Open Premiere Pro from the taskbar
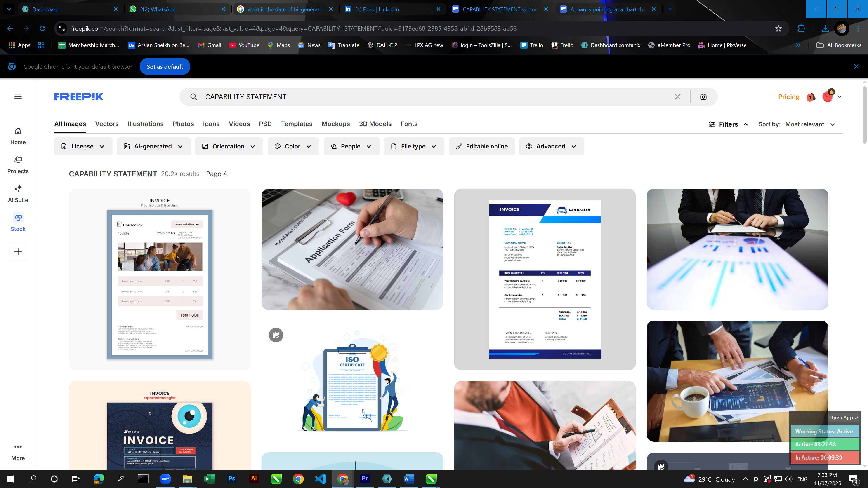This screenshot has width=868, height=488. coord(365,479)
